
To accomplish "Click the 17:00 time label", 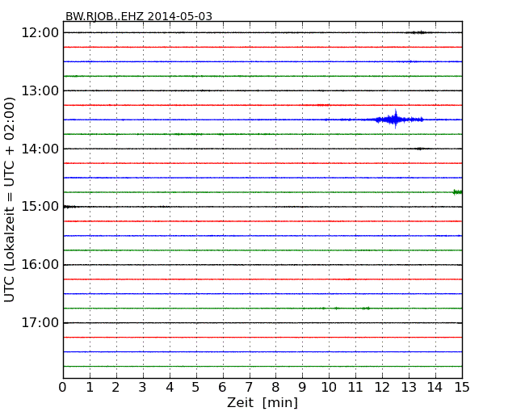I will (40, 322).
